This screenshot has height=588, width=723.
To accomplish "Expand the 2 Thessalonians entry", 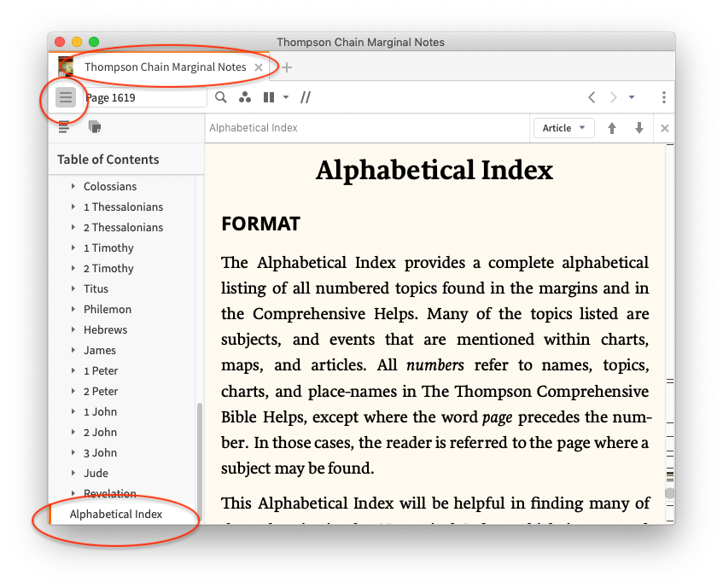I will pos(73,227).
